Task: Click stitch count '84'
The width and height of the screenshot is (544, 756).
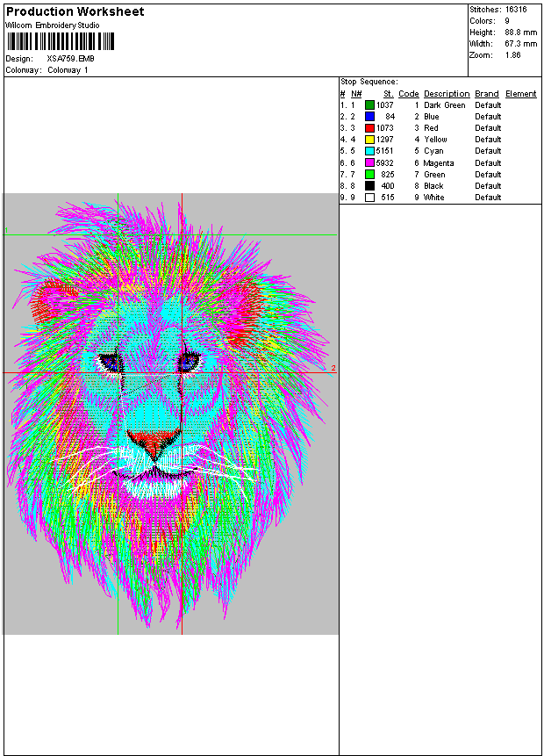Action: [x=390, y=117]
